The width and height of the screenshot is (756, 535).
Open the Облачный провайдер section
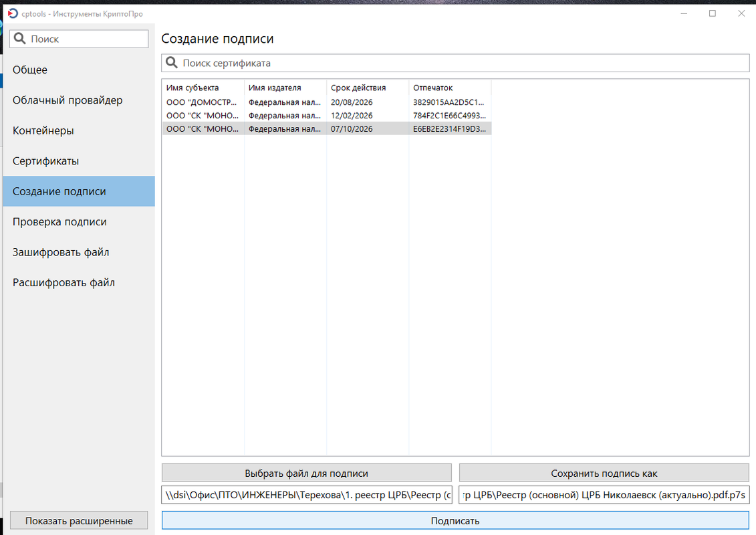pyautogui.click(x=79, y=100)
